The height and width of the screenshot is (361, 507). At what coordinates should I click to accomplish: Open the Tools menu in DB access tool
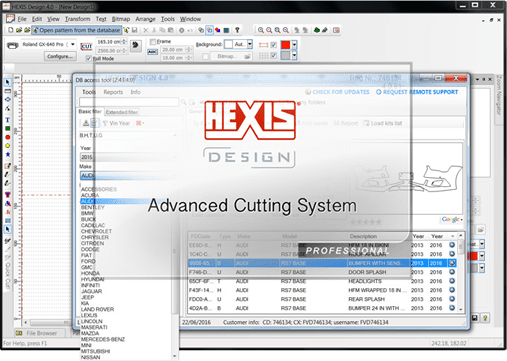(89, 92)
